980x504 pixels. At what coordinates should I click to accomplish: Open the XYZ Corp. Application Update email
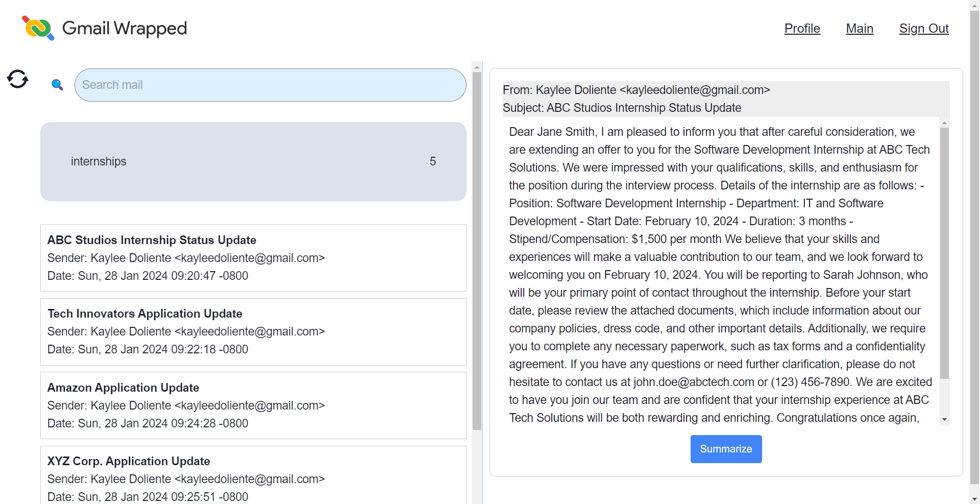[253, 475]
